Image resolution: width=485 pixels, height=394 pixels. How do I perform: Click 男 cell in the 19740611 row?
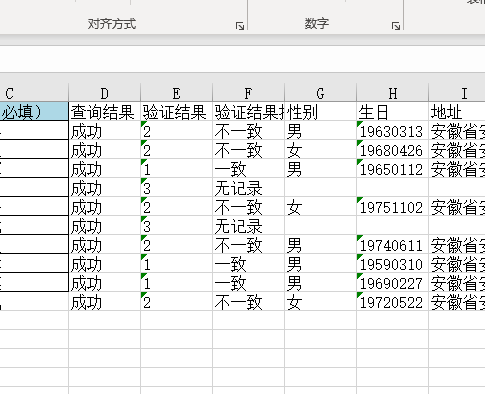[320, 245]
